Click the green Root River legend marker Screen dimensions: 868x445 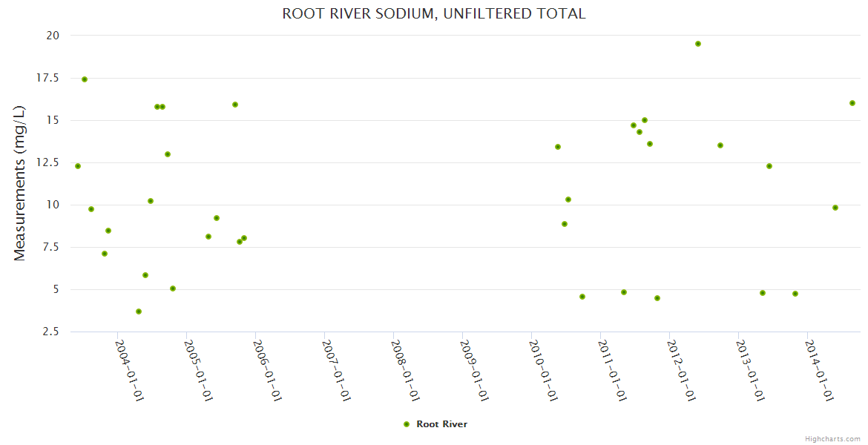click(406, 424)
